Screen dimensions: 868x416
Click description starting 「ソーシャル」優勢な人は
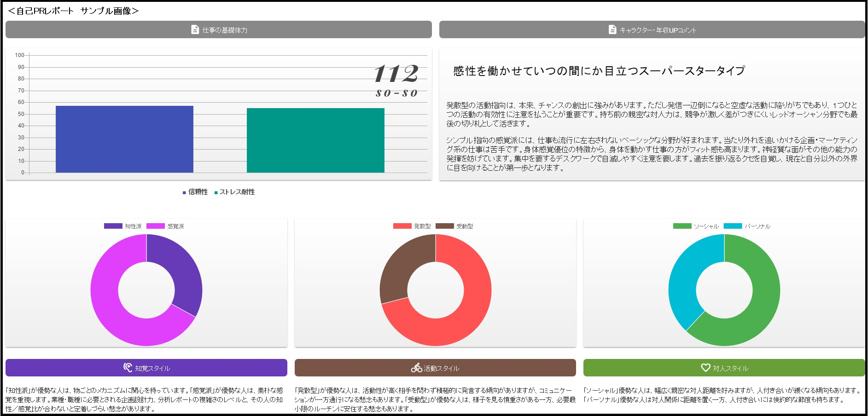[722, 395]
